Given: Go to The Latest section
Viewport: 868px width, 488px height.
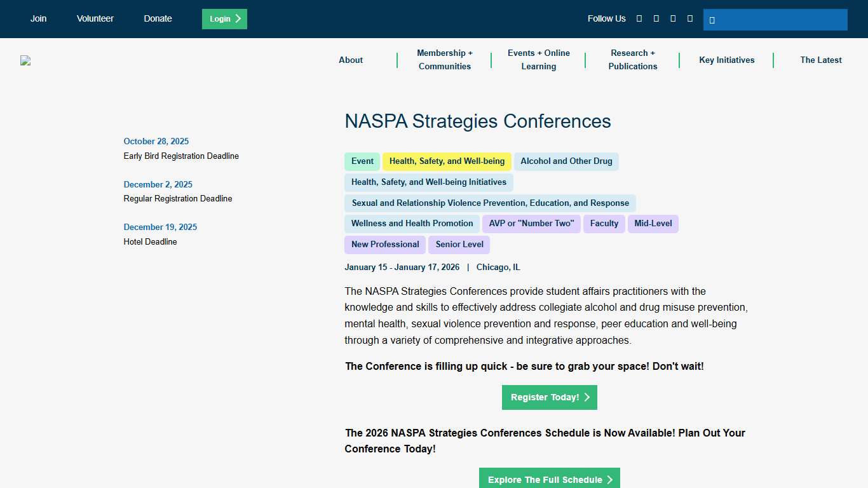Looking at the screenshot, I should click(821, 60).
